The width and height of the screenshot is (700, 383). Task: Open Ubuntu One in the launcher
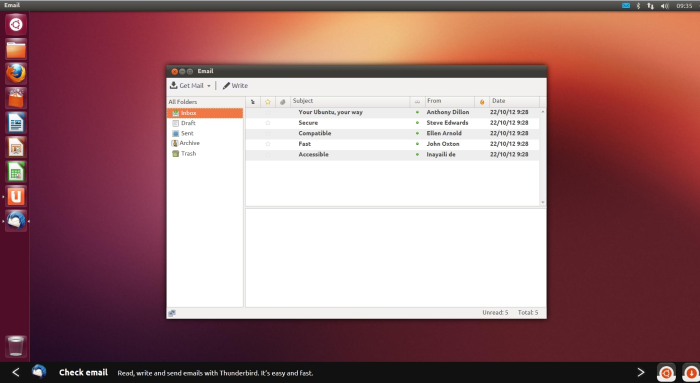coord(16,196)
